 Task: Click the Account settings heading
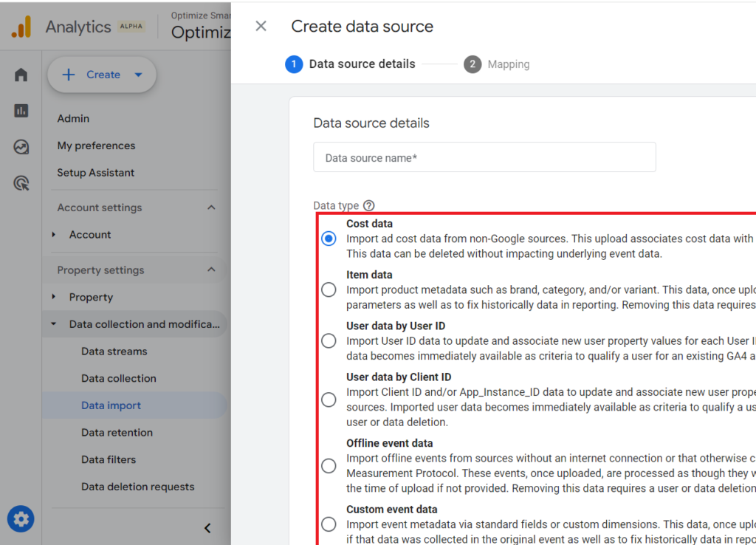pyautogui.click(x=100, y=208)
